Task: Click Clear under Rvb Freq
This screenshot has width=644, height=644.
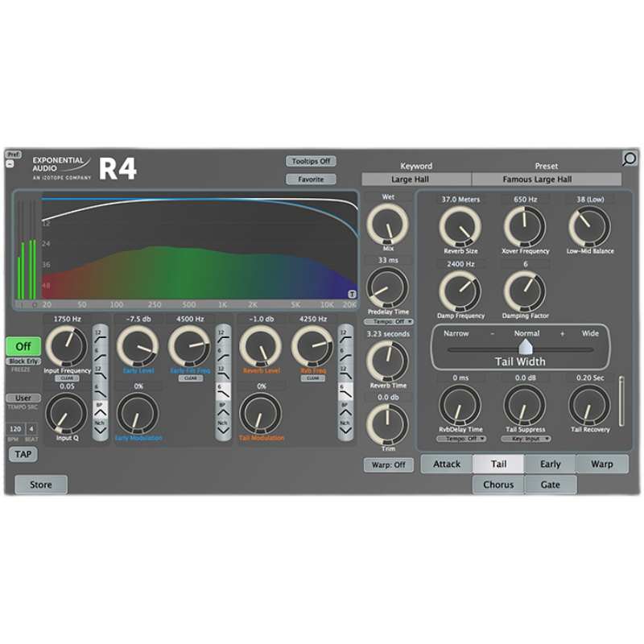Action: (x=313, y=378)
